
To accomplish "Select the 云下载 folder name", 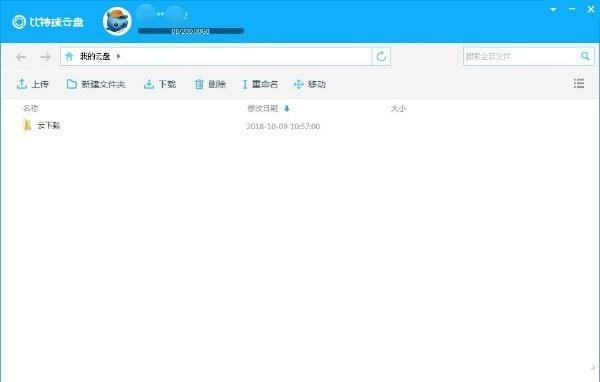I will (49, 125).
